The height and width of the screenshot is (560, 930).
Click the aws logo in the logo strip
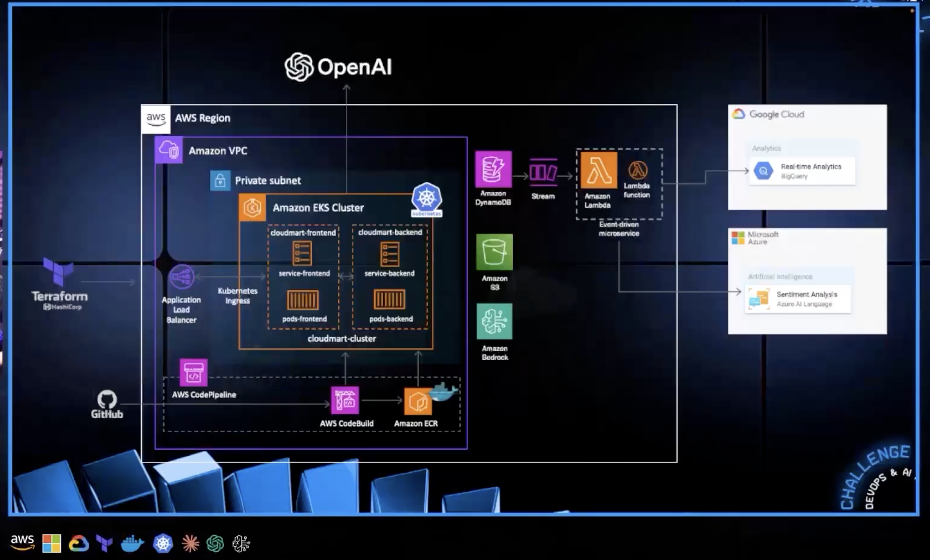[x=23, y=542]
